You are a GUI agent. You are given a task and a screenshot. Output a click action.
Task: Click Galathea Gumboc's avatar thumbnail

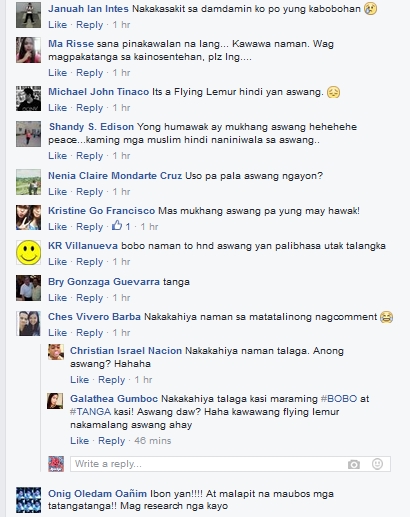click(x=55, y=401)
